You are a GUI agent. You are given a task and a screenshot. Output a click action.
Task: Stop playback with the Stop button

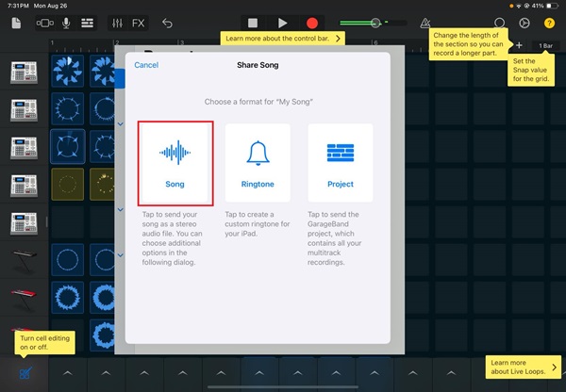[x=252, y=22]
